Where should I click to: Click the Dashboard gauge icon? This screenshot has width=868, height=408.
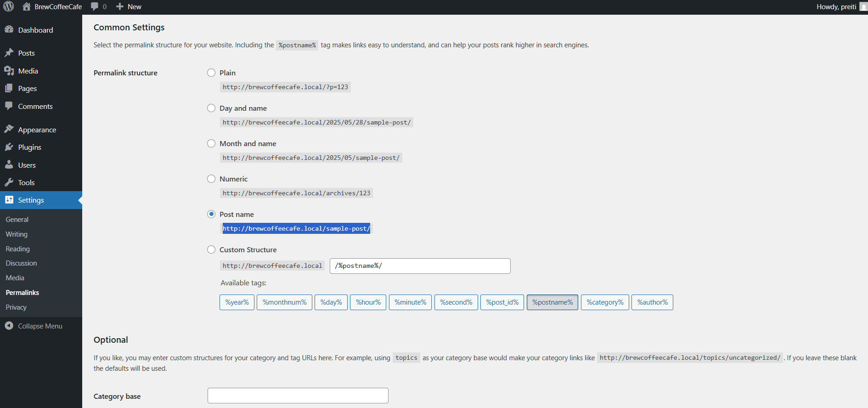tap(9, 29)
